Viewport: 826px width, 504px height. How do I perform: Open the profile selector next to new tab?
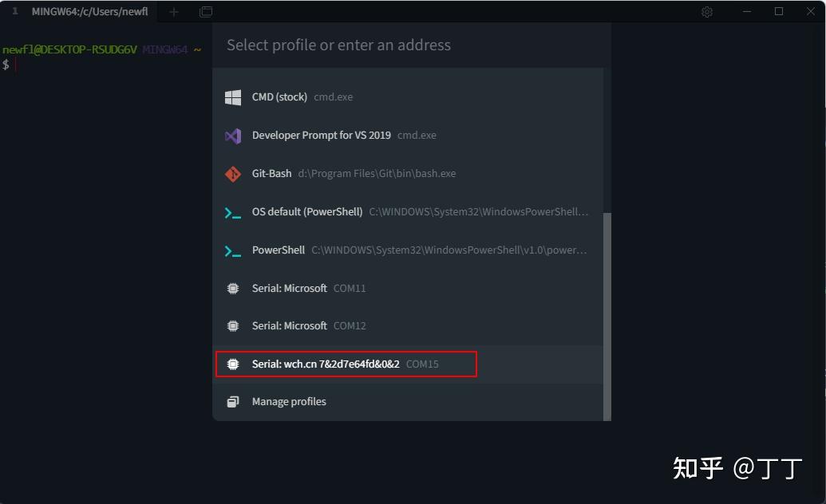pyautogui.click(x=206, y=12)
